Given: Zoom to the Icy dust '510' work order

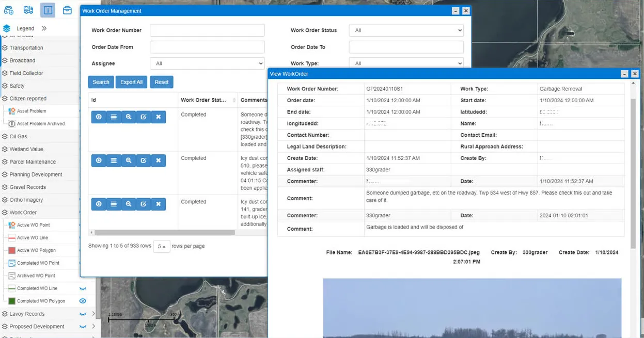Looking at the screenshot, I should click(x=129, y=160).
